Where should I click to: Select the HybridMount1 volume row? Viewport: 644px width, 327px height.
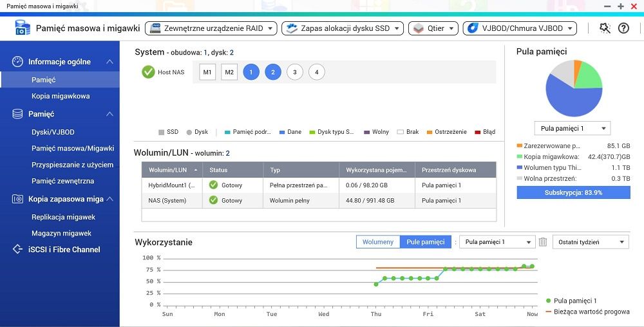pos(319,185)
